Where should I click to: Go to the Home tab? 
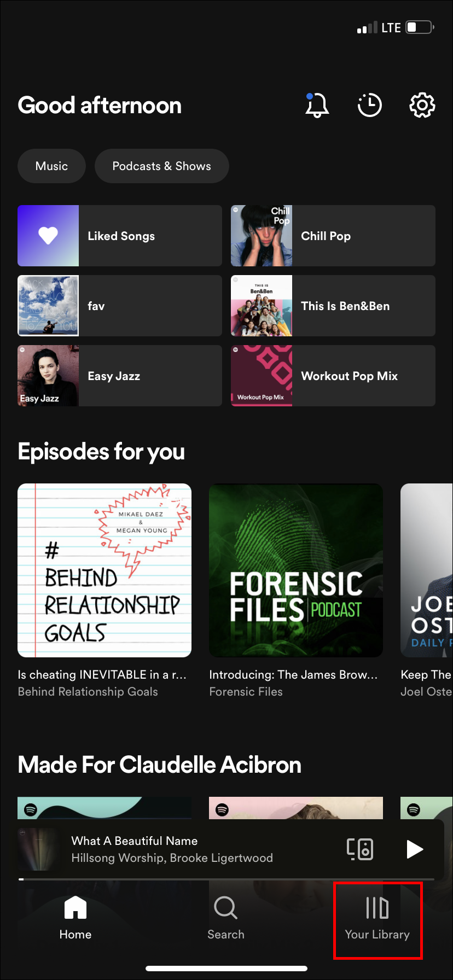(75, 918)
